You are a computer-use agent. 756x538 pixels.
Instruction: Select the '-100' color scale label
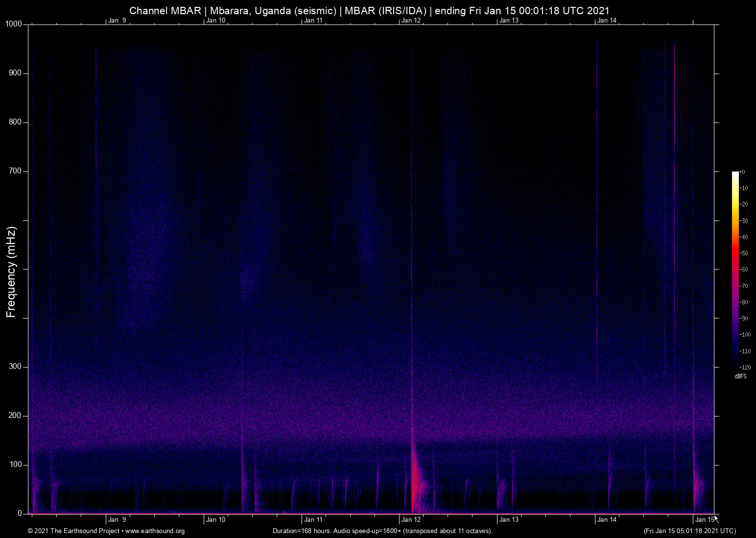tap(745, 335)
